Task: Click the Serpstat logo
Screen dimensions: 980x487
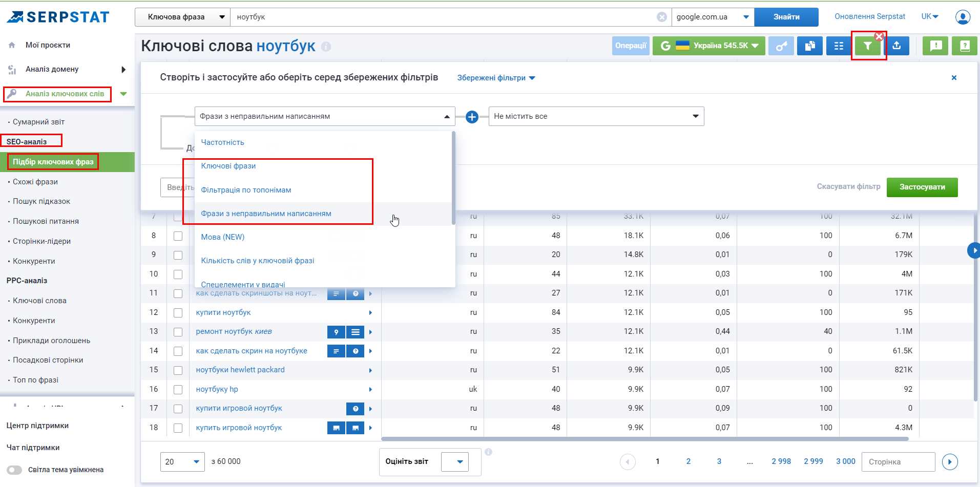Action: [58, 17]
